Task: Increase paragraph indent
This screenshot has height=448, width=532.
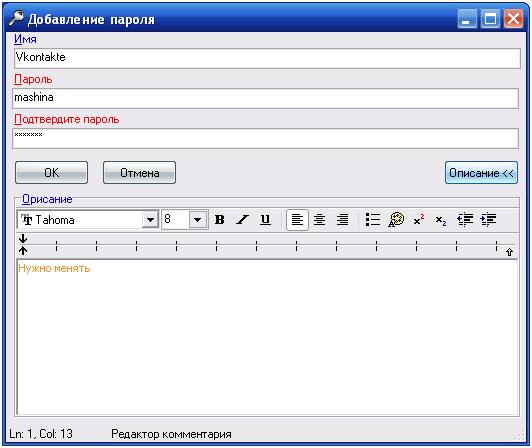Action: 488,220
